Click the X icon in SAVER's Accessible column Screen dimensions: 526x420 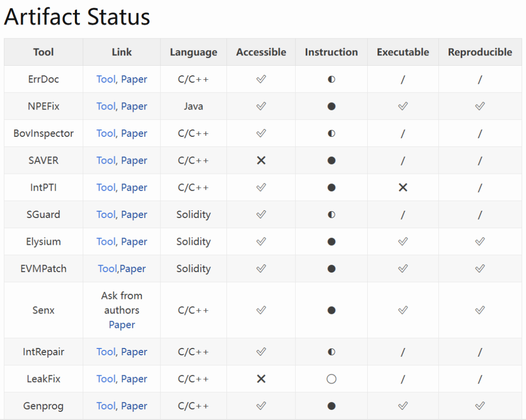pyautogui.click(x=261, y=160)
